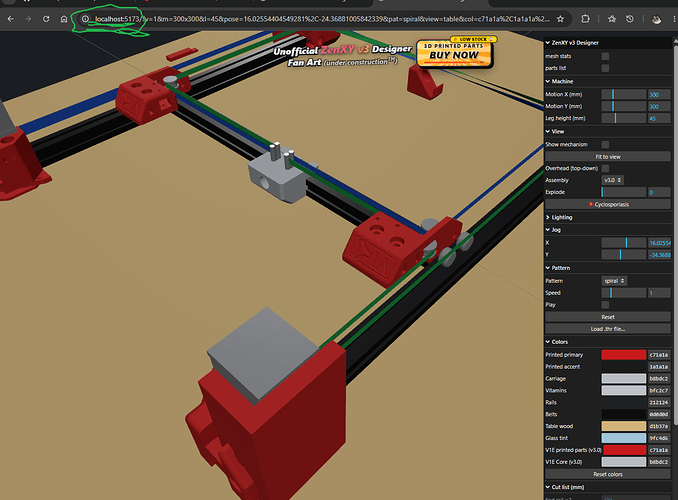Open the Table wood color swatch

[624, 426]
